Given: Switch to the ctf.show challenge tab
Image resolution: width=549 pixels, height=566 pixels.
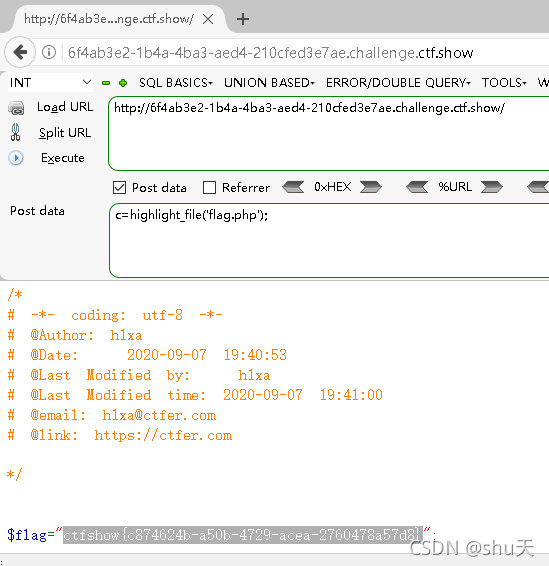Looking at the screenshot, I should [109, 19].
